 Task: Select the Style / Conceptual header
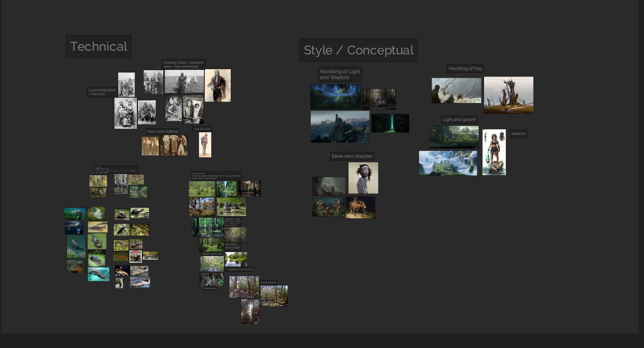tap(358, 50)
